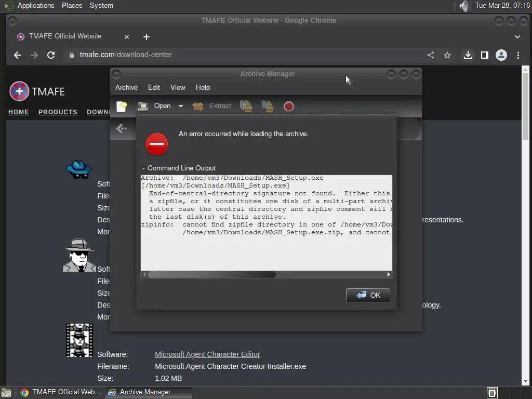Screen dimensions: 532x399
Task: Click the red Stop operation icon
Action: 289,106
